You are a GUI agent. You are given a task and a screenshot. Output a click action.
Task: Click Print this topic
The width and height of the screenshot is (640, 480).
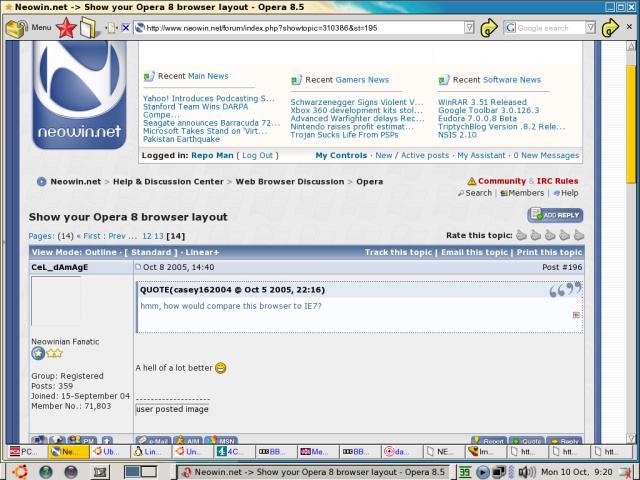click(549, 252)
